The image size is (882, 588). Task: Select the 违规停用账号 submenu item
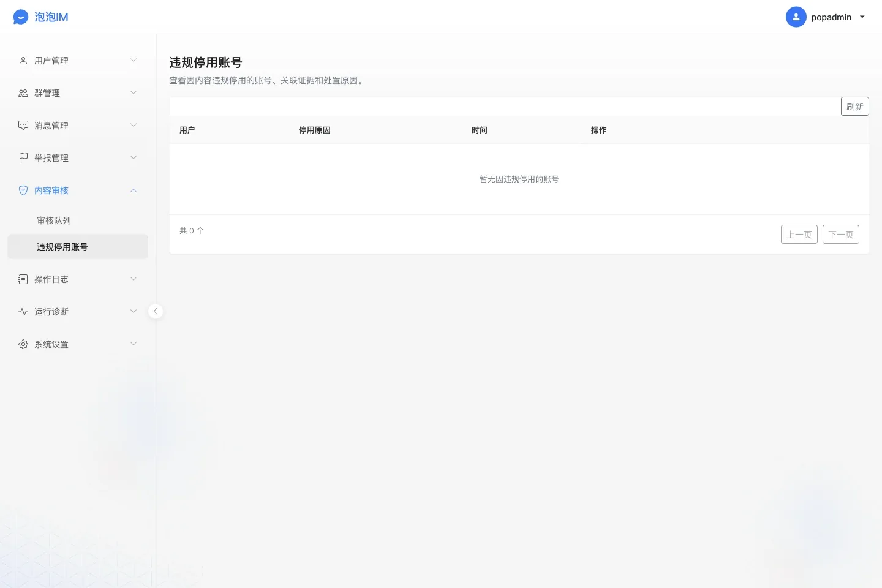click(x=78, y=247)
